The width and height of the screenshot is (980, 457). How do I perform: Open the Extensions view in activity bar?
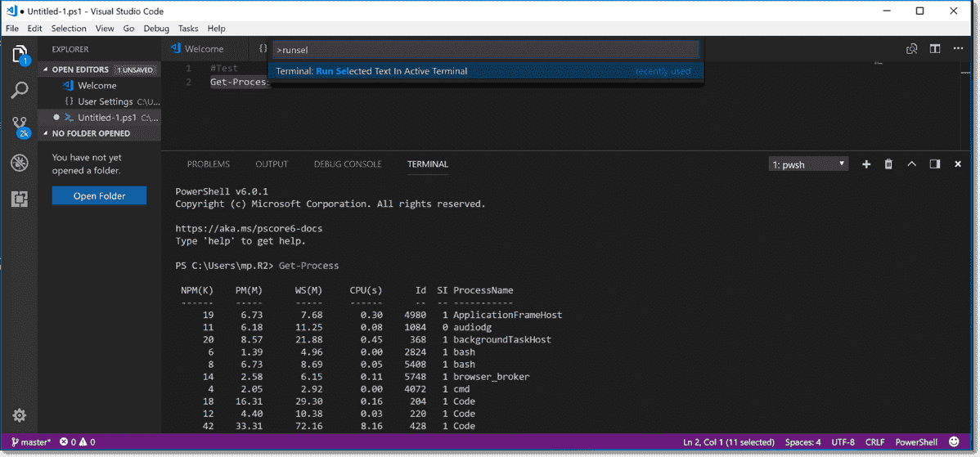[x=20, y=199]
